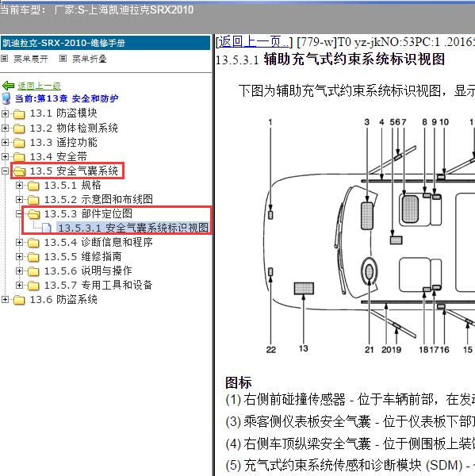Click the 返回上一级 link

(39, 86)
